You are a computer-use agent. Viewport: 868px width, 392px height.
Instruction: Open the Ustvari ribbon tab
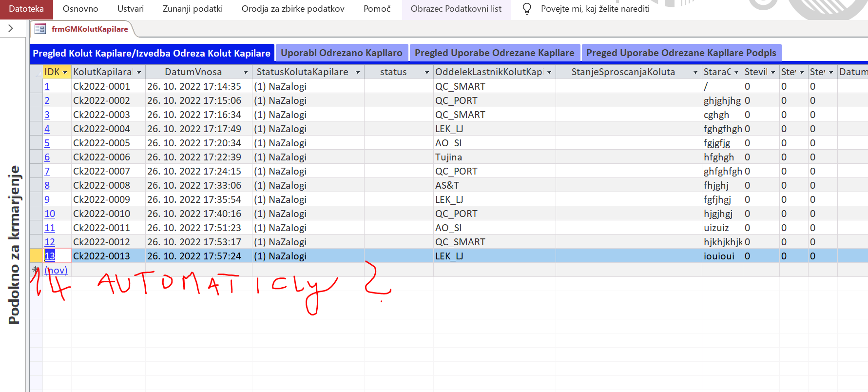tap(131, 9)
